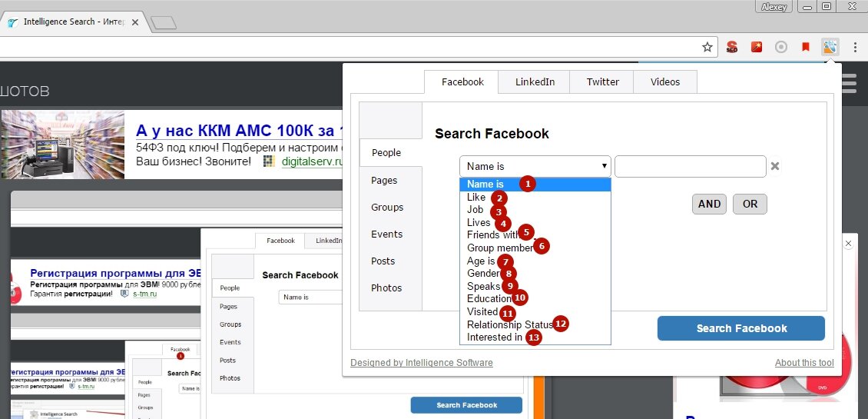Open the digitalserv.ru ad link

[312, 162]
